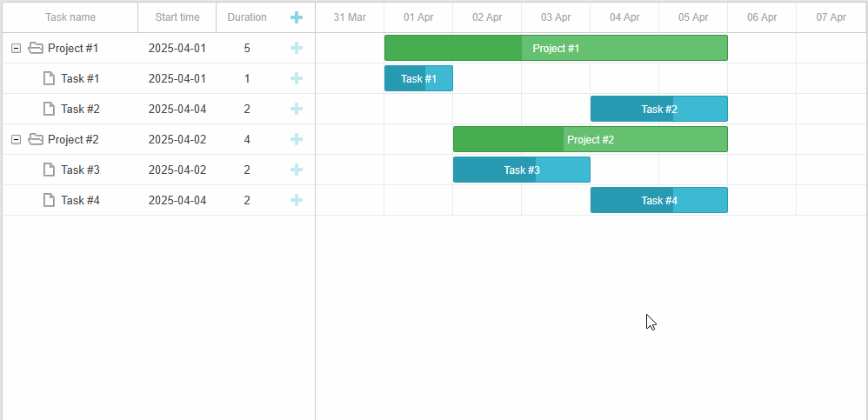This screenshot has height=420, width=868.
Task: Select the green Project #1 bar in the timeline
Action: [555, 48]
